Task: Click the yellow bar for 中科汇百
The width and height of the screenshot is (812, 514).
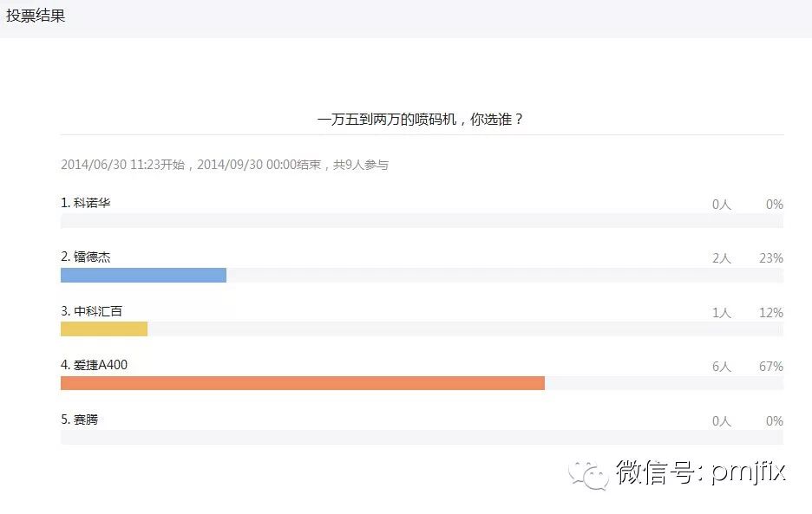Action: click(x=104, y=329)
